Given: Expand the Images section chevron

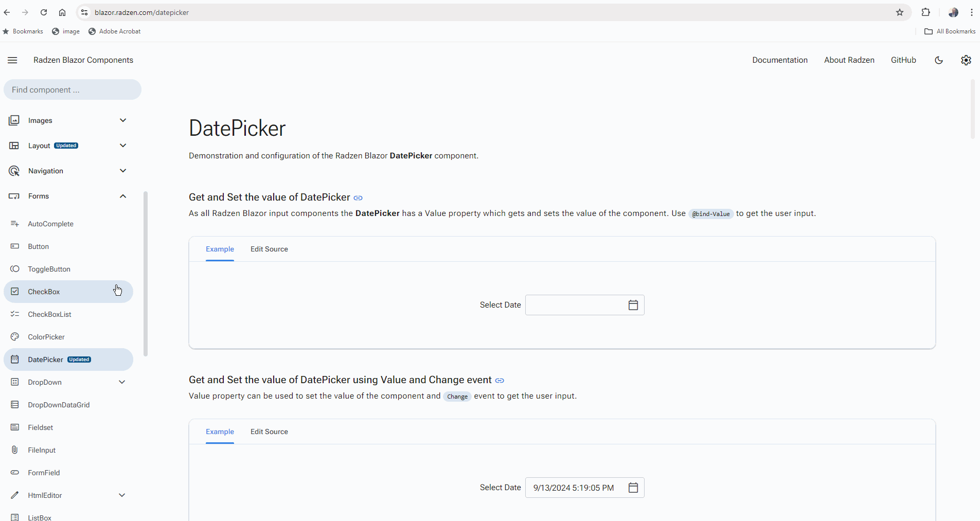Looking at the screenshot, I should point(123,120).
